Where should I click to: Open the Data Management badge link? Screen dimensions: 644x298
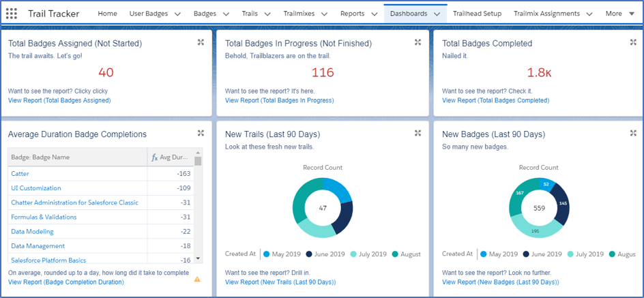(38, 246)
